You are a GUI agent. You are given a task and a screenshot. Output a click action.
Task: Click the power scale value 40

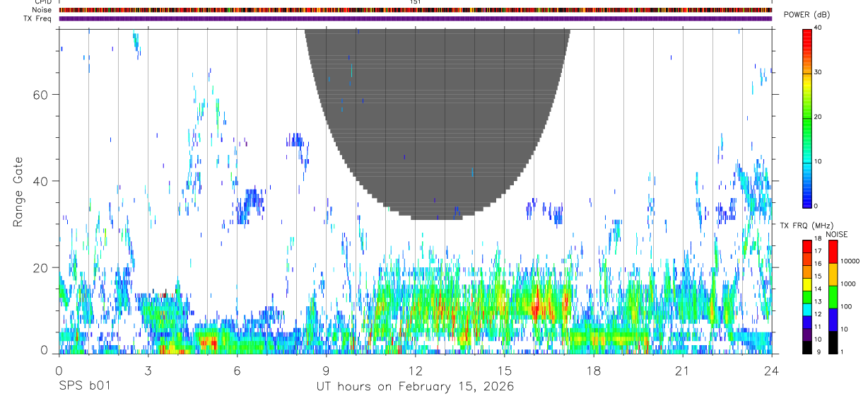click(817, 28)
